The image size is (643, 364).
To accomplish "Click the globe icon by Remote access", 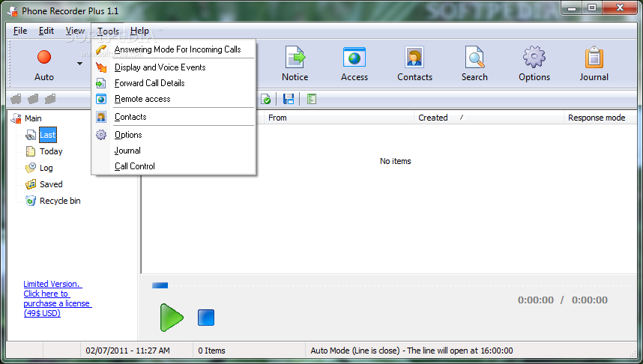I will pyautogui.click(x=101, y=99).
